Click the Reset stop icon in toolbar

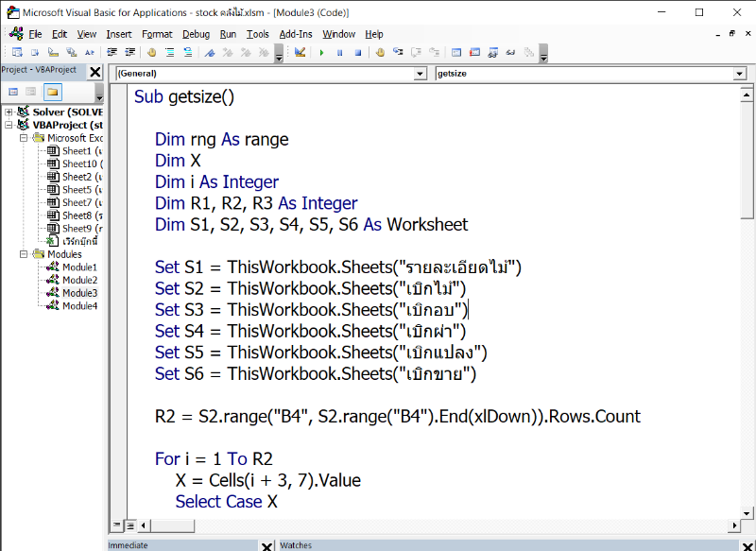click(x=357, y=53)
